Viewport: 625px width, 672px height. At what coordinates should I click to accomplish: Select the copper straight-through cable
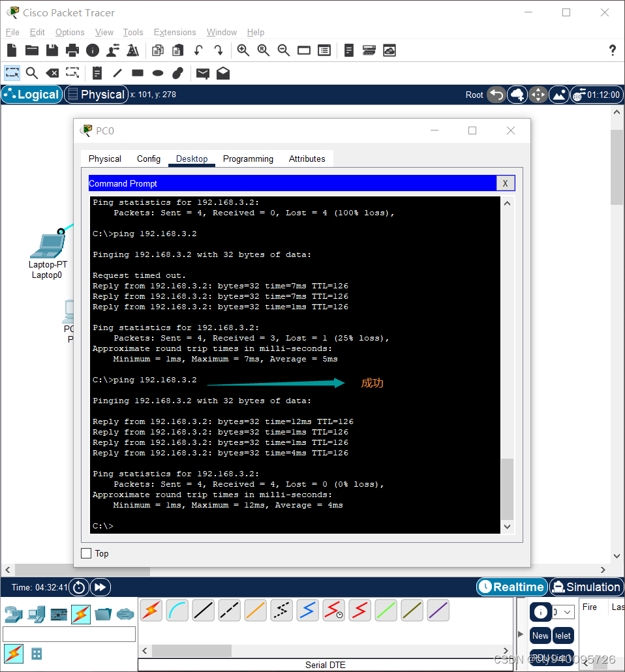pos(203,610)
